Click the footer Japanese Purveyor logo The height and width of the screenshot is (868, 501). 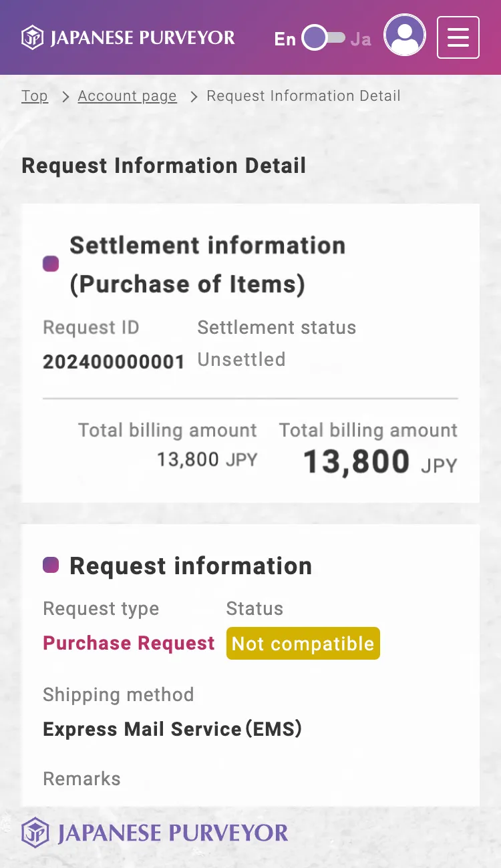(x=154, y=833)
